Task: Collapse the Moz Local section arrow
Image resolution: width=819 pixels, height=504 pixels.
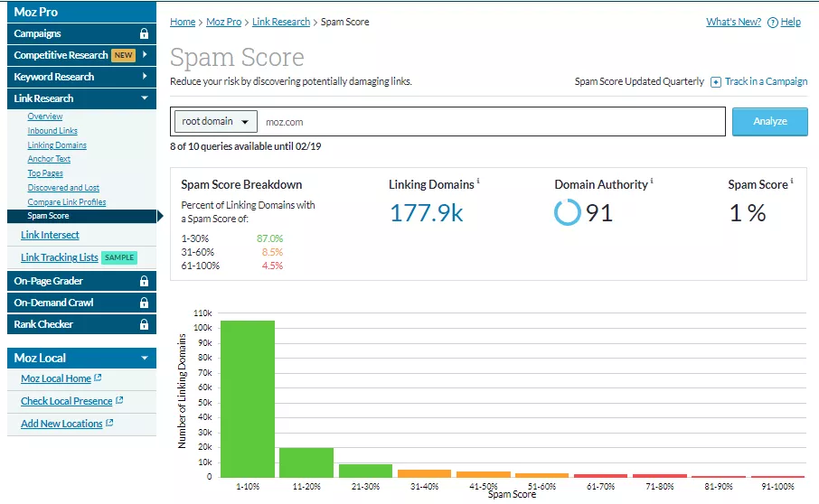Action: (145, 359)
